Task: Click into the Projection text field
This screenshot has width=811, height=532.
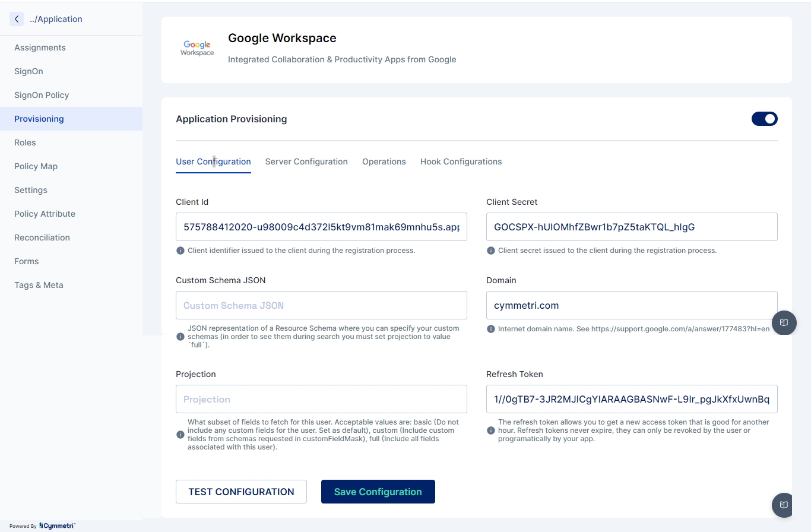Action: [x=321, y=399]
